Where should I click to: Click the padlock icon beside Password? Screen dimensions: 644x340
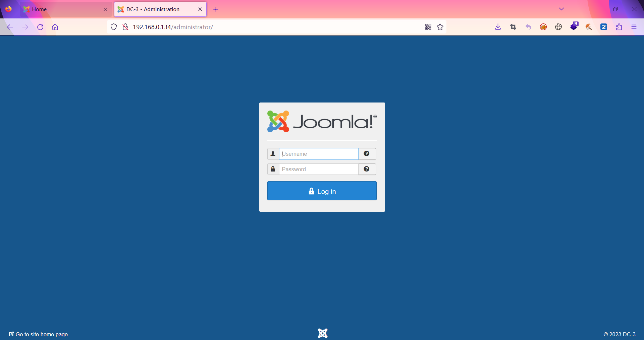[273, 169]
